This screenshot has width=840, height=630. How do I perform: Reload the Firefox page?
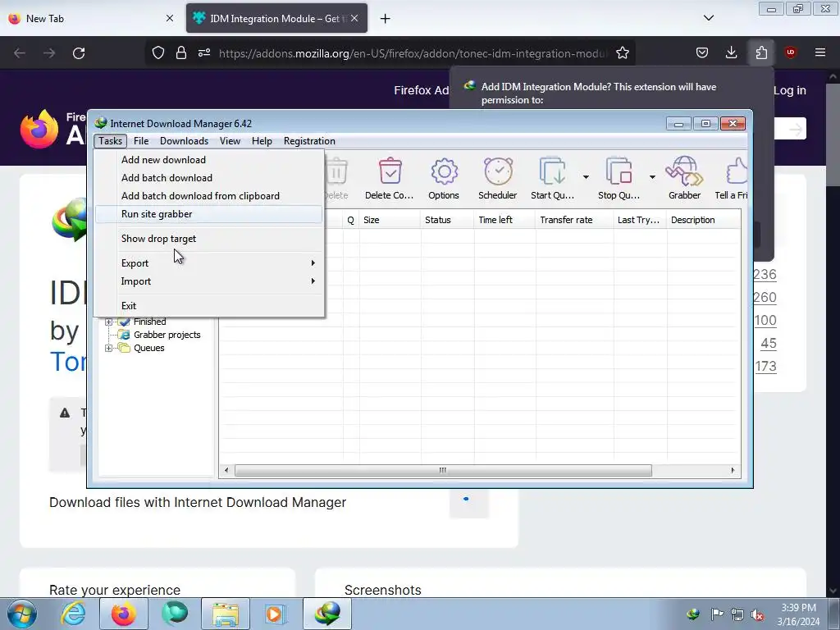(79, 53)
